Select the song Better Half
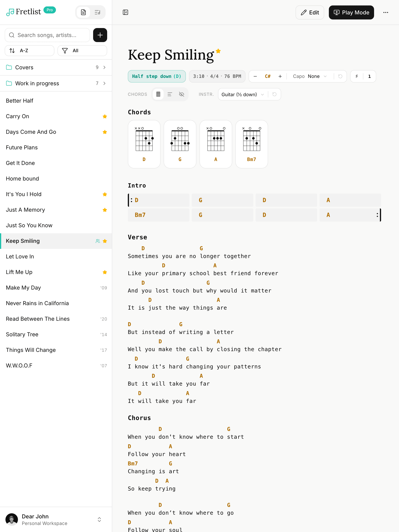399x532 pixels. pyautogui.click(x=56, y=101)
